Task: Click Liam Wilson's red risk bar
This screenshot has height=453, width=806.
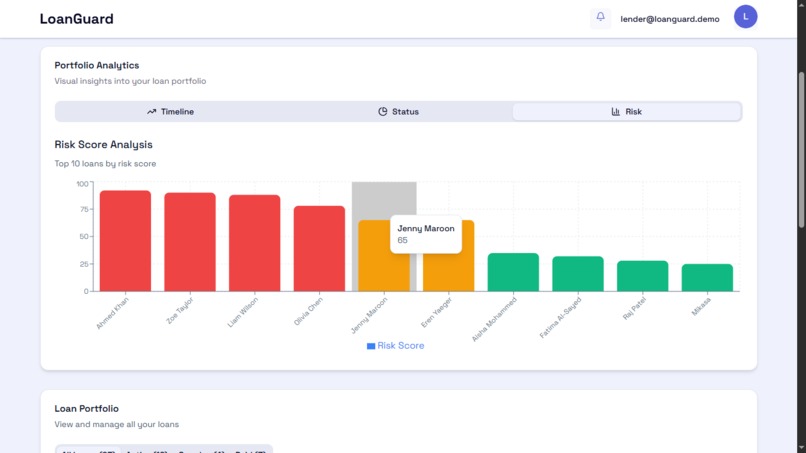Action: [x=255, y=243]
